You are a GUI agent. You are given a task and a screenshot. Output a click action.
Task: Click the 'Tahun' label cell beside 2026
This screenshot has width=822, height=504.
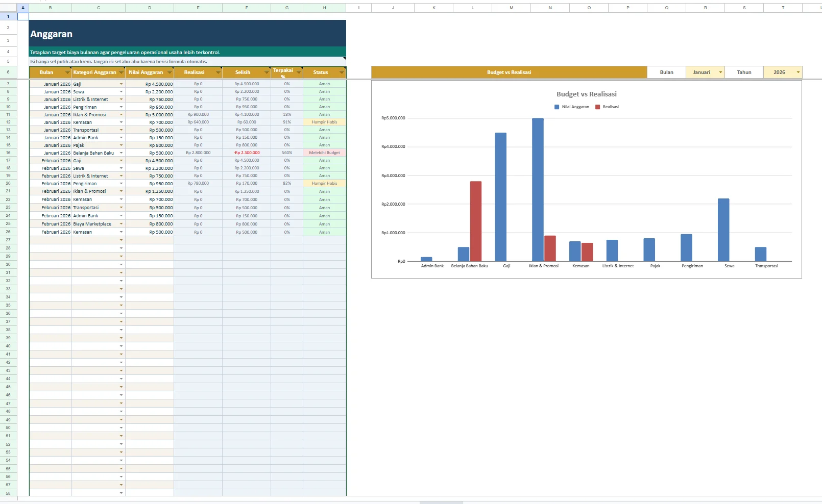[x=744, y=72]
